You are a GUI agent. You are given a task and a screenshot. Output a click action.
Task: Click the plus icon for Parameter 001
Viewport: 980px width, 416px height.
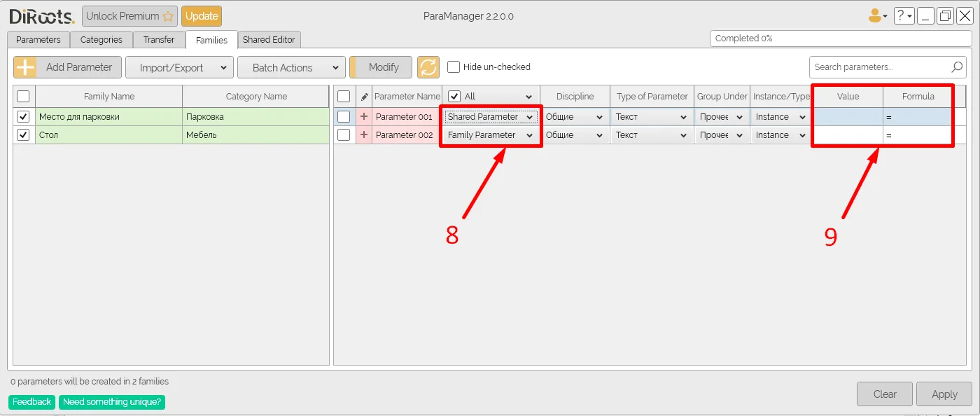click(x=363, y=117)
